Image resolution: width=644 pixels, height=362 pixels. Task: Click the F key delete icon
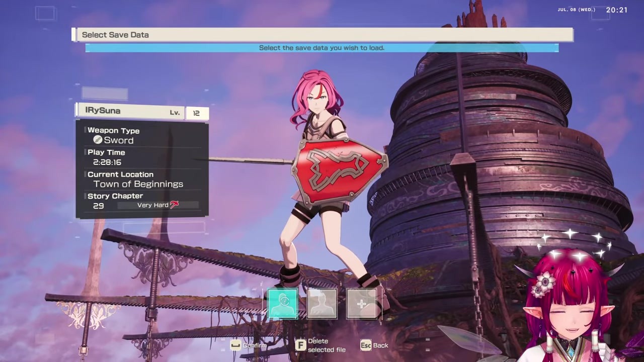tap(300, 345)
